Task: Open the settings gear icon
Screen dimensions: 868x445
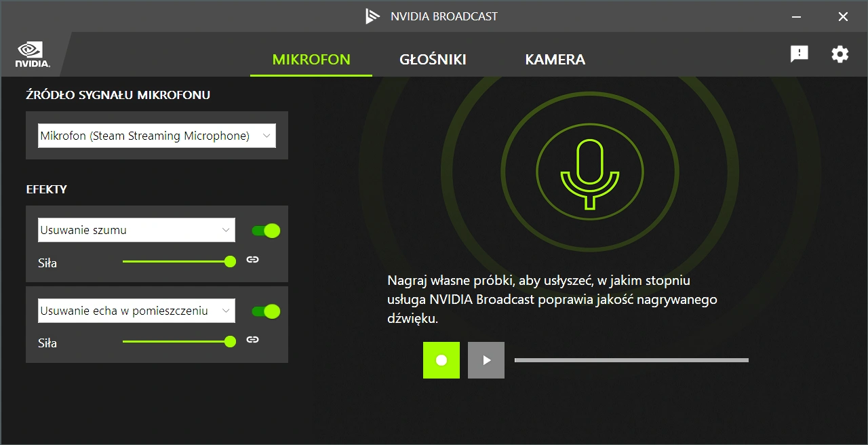Action: [840, 54]
